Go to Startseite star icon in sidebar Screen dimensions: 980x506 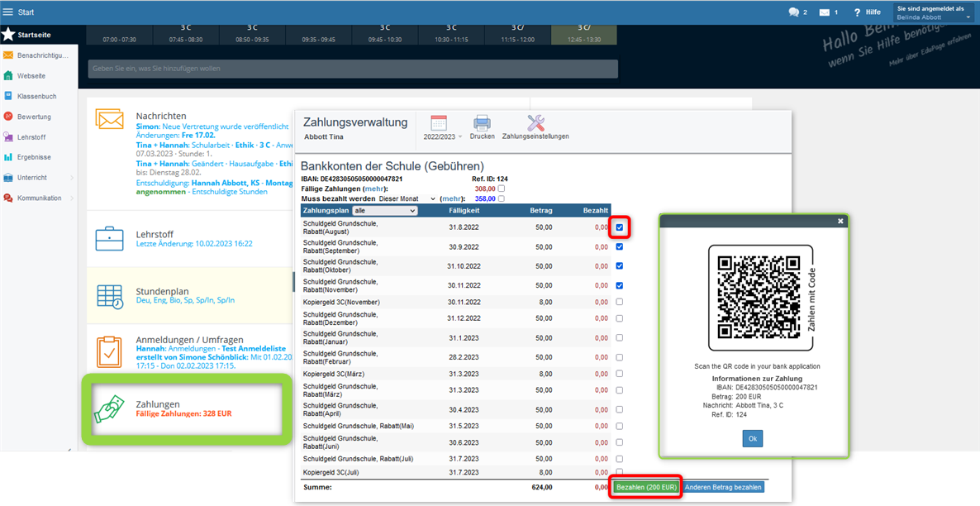(x=8, y=35)
